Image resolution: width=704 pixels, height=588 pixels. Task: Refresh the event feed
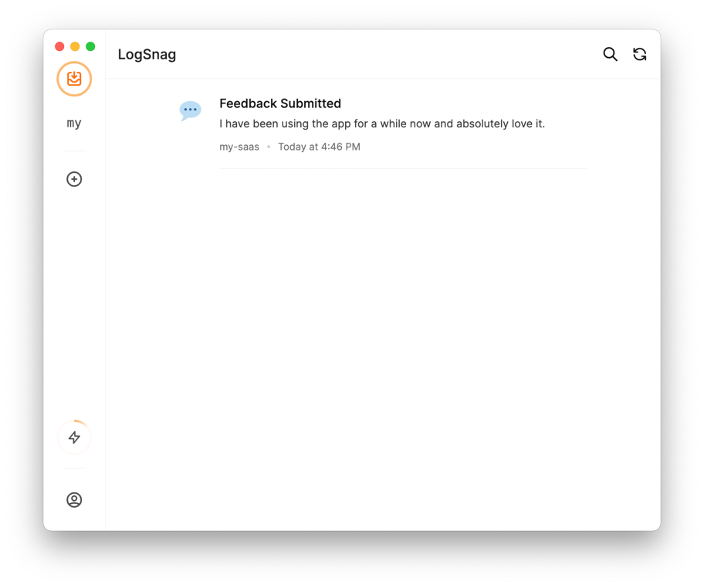(639, 54)
